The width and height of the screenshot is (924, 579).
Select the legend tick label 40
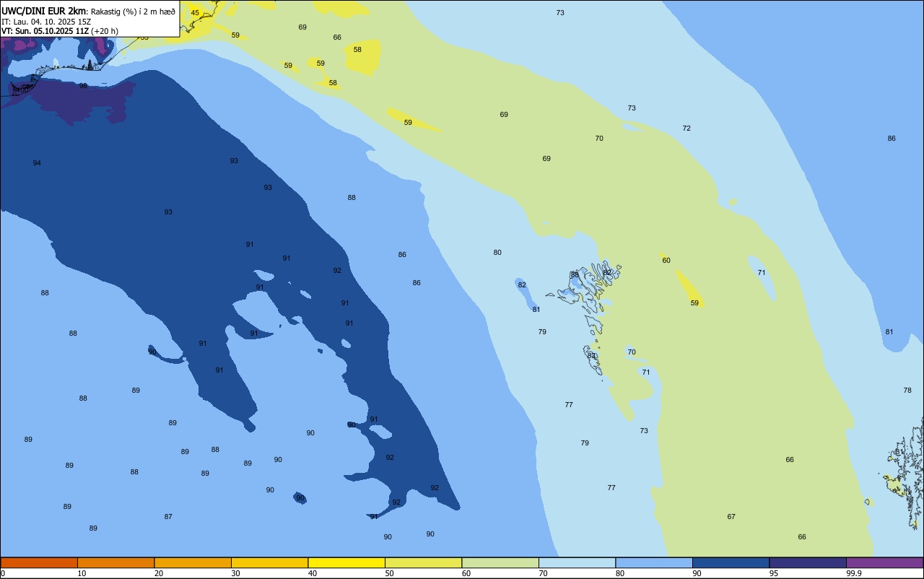coord(313,573)
